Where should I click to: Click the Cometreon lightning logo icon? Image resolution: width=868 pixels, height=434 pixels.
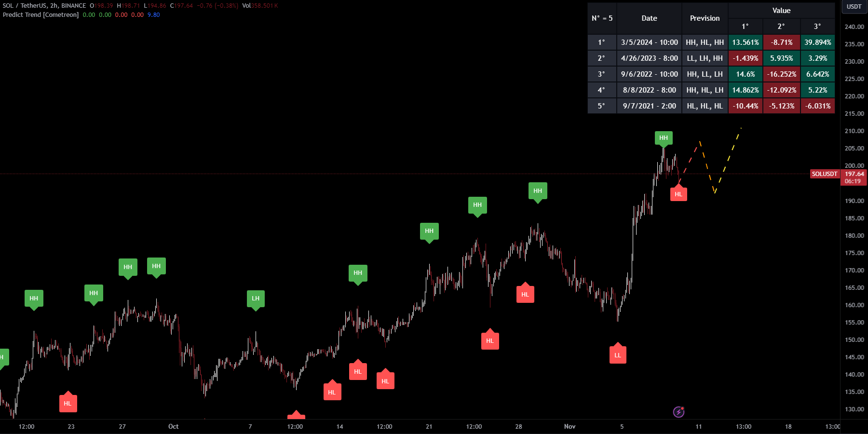click(x=679, y=411)
